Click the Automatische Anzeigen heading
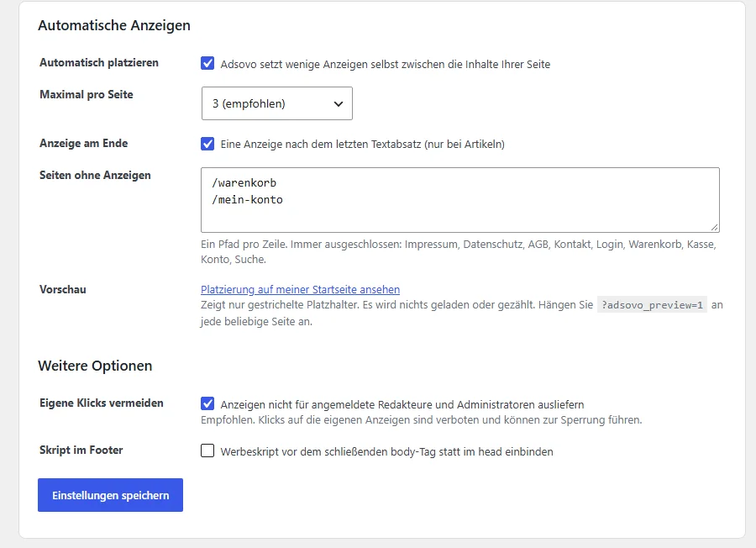This screenshot has width=756, height=548. (114, 25)
